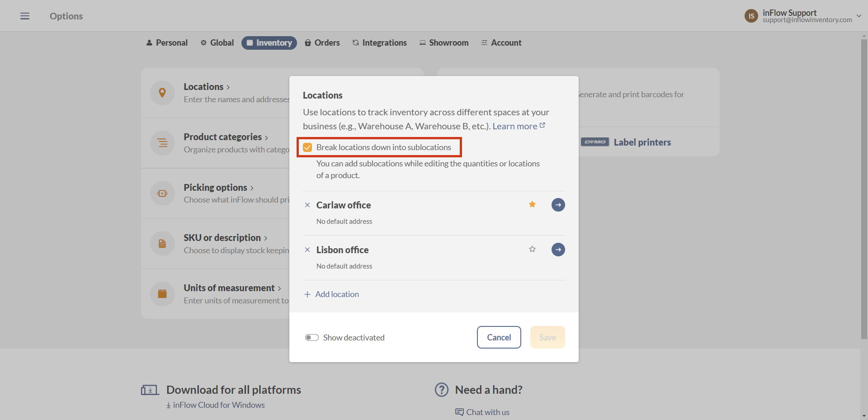
Task: Expand the inFlow Support account dropdown
Action: 859,16
